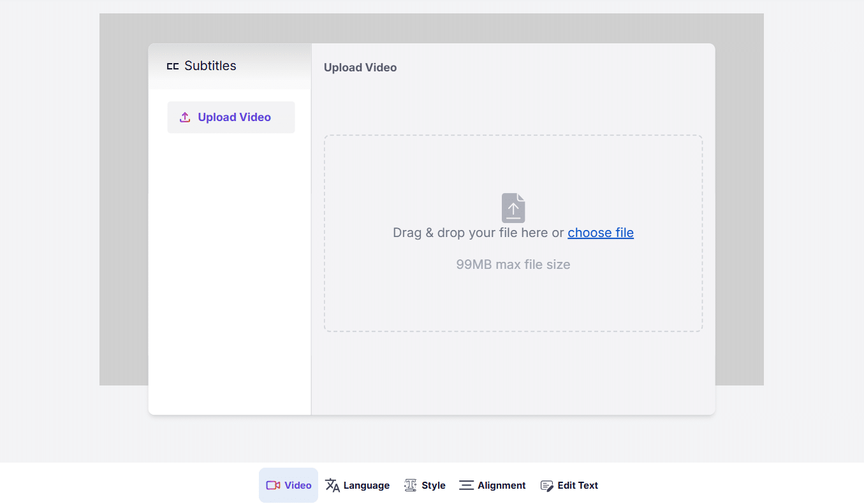Screen dimensions: 864x504
Task: Click the Edit Text pencil icon
Action: click(x=546, y=486)
